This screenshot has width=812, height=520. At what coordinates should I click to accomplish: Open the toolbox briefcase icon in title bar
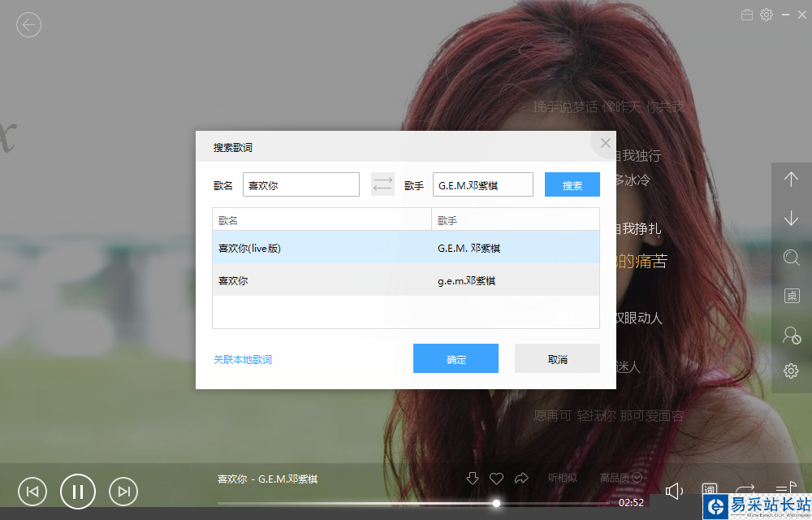point(747,15)
